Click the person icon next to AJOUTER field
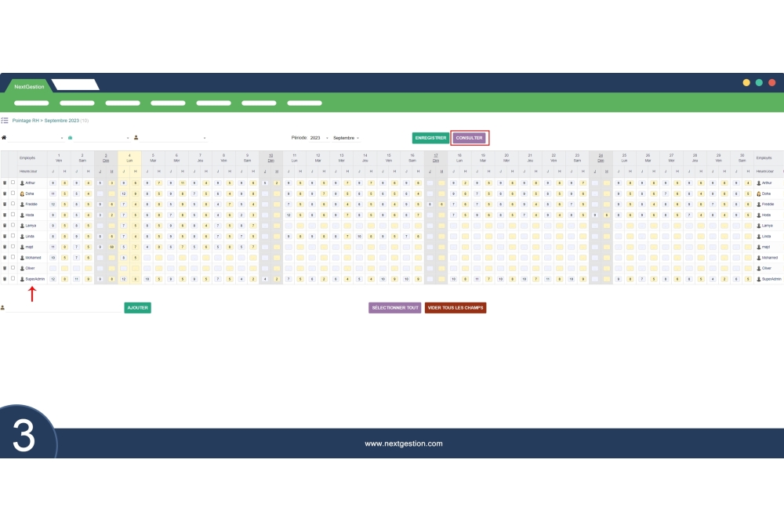The image size is (784, 532). click(x=3, y=307)
